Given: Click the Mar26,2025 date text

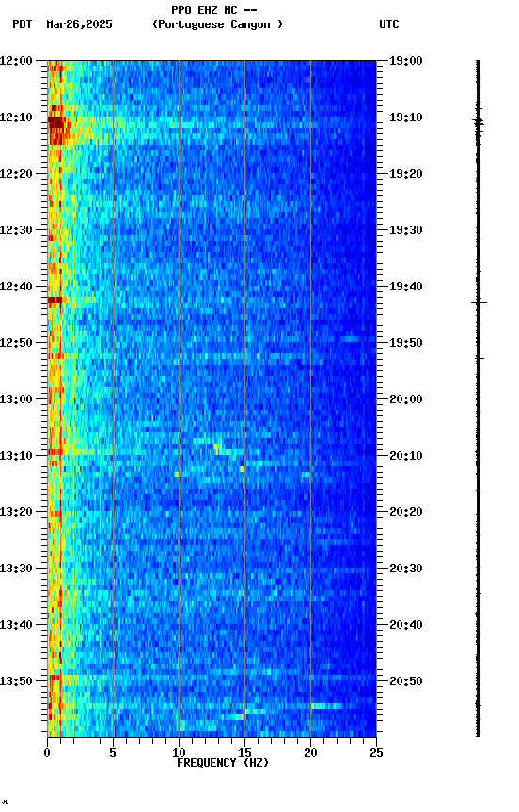Looking at the screenshot, I should pos(79,24).
